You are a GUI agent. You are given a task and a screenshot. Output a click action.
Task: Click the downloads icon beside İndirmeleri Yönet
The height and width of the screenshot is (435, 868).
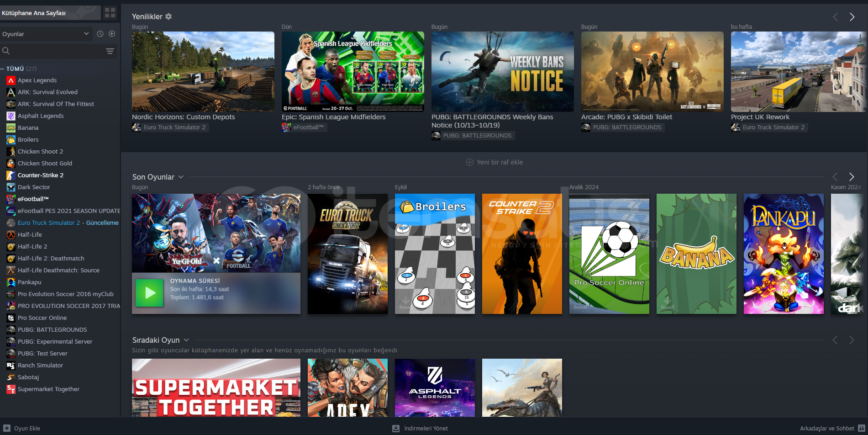pyautogui.click(x=396, y=428)
